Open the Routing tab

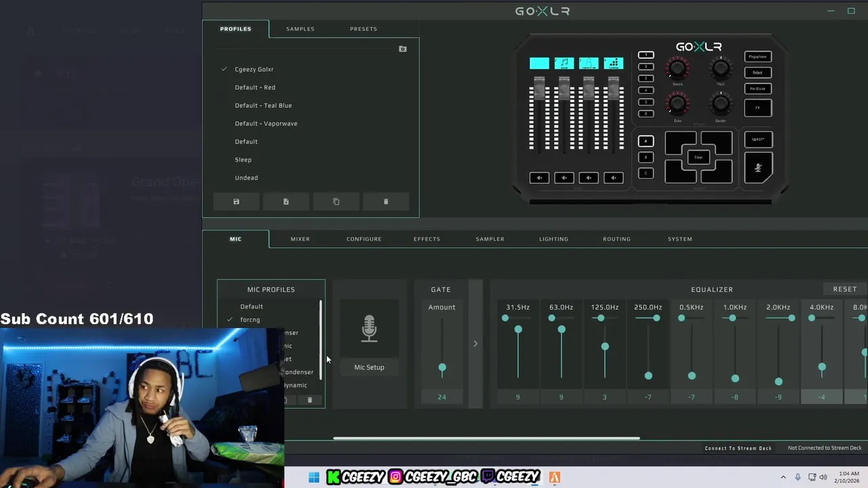point(616,239)
